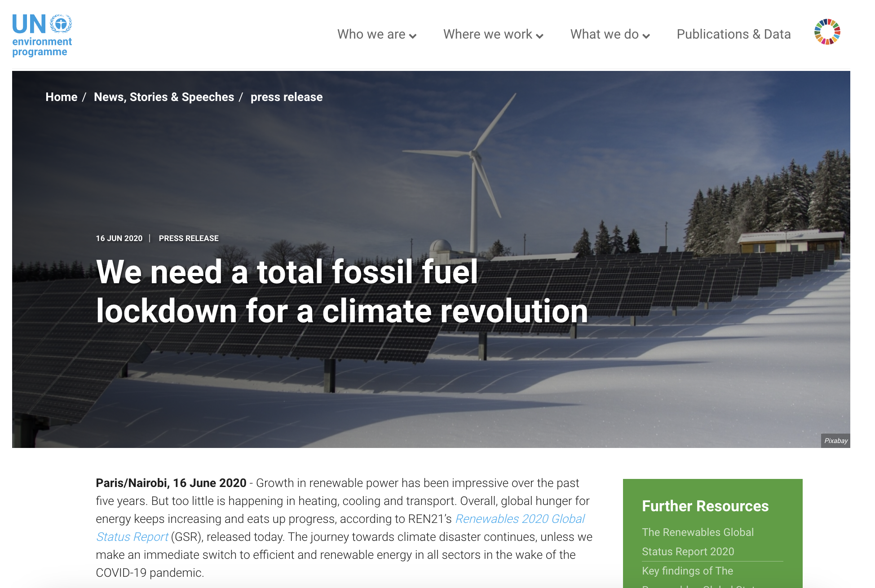Screen dimensions: 875x588
Task: Expand the What we do chevron
Action: (646, 36)
